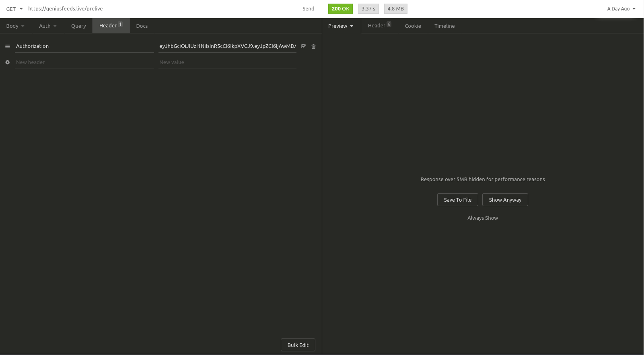Click the Always Show link
Viewport: 644px width, 355px height.
482,218
